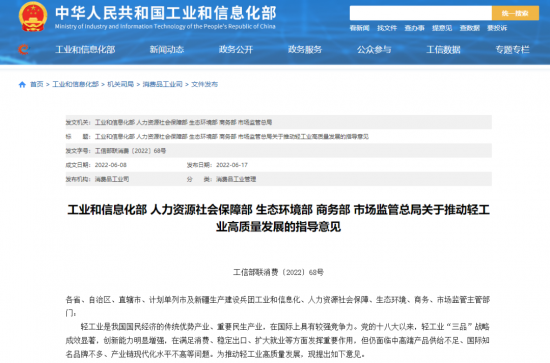This screenshot has height=363, width=550.
Task: Click the home icon in breadcrumb
Action: tap(22, 85)
